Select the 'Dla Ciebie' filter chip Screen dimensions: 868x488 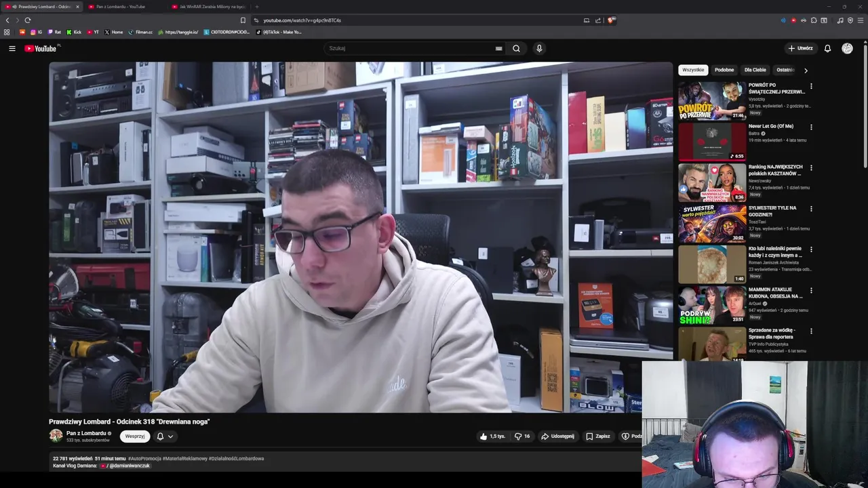(x=755, y=70)
